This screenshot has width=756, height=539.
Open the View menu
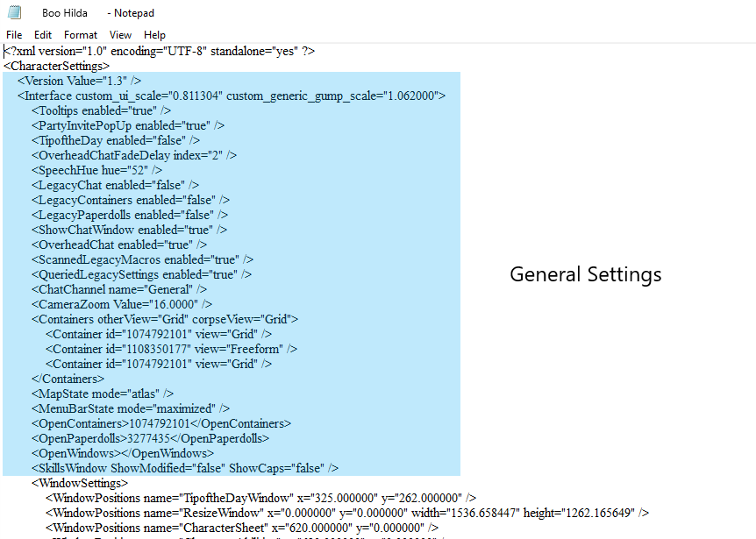pyautogui.click(x=120, y=34)
